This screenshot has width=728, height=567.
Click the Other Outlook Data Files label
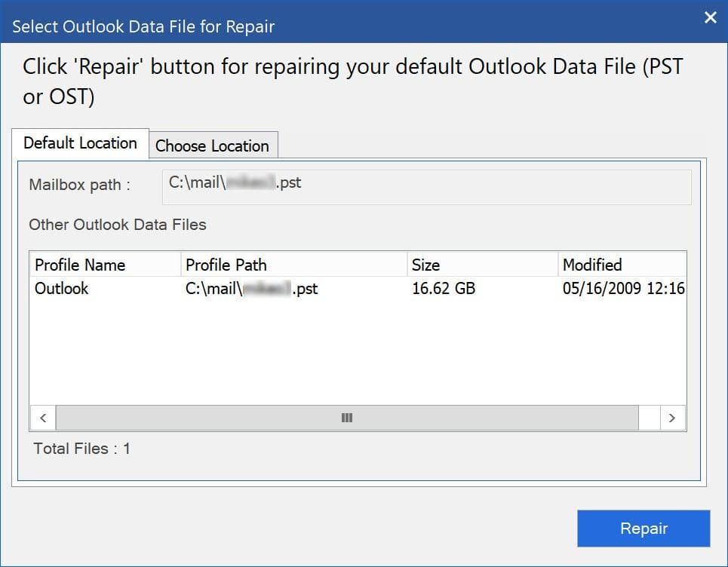(118, 225)
